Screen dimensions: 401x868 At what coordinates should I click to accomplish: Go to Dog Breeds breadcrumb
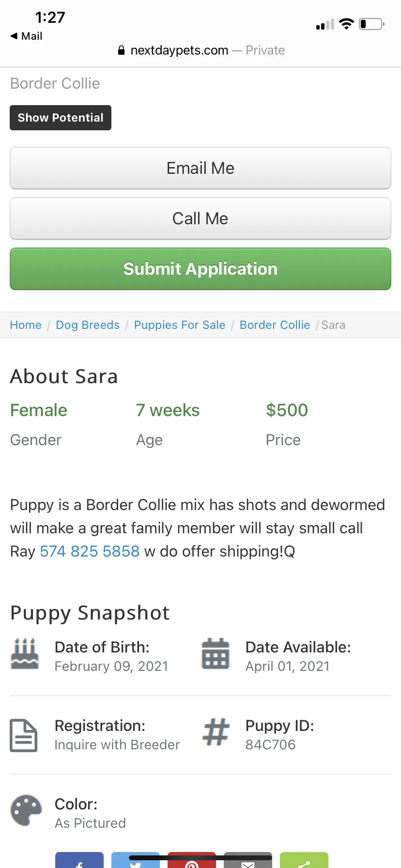[88, 325]
